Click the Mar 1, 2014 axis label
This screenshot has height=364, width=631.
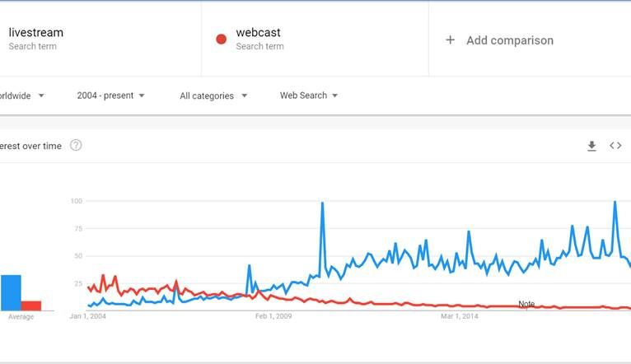tap(460, 315)
